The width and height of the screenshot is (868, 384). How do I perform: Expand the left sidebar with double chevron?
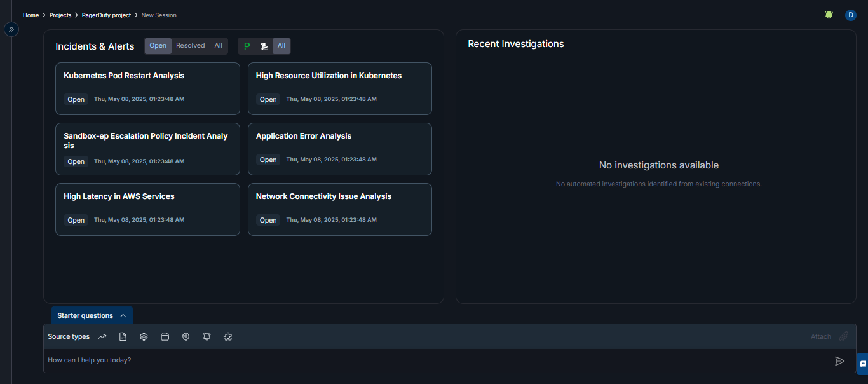click(11, 29)
